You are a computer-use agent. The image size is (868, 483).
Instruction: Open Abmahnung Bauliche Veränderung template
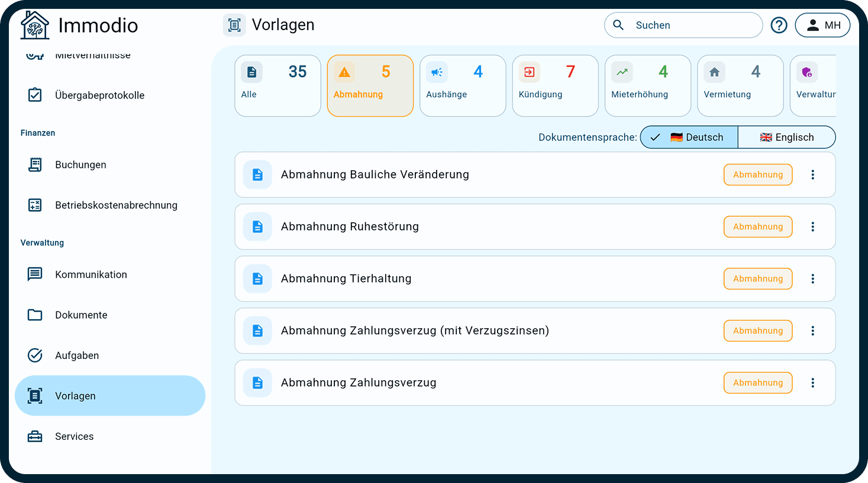tap(535, 175)
